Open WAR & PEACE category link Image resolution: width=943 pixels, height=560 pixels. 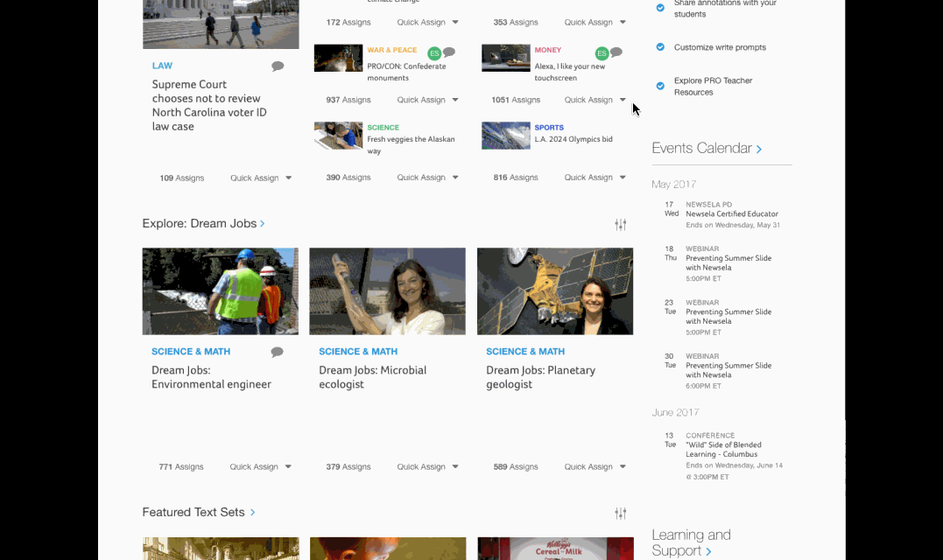click(x=391, y=50)
